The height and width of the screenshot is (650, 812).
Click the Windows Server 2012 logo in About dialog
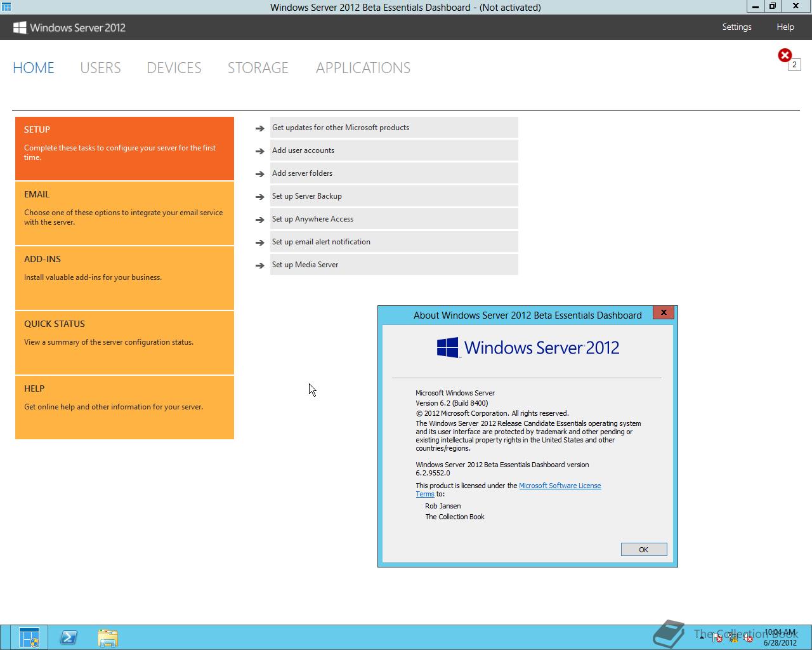(x=528, y=348)
